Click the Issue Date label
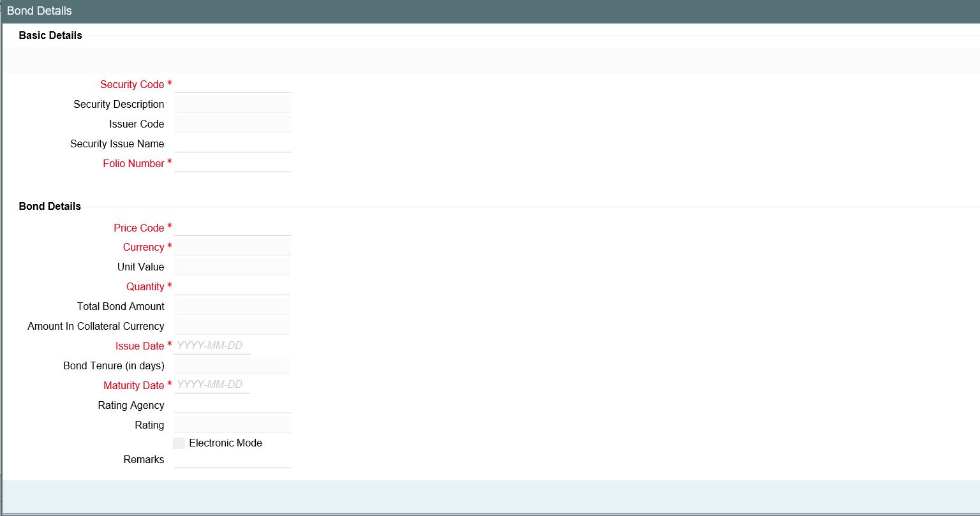This screenshot has width=980, height=516. [x=140, y=346]
